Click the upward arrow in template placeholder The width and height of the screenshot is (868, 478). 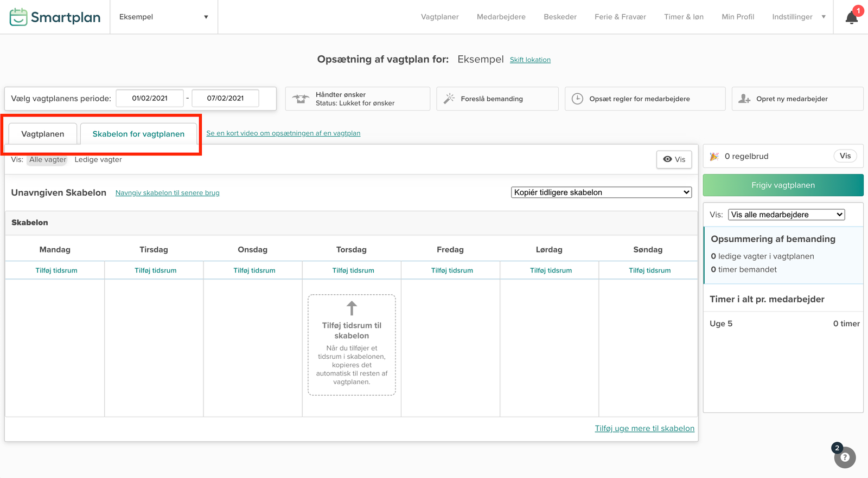tap(352, 308)
